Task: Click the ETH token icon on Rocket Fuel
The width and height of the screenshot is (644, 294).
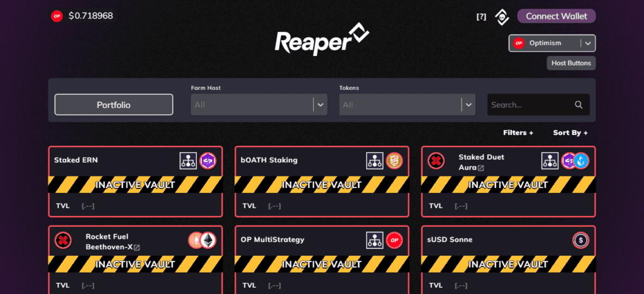Action: pos(208,240)
